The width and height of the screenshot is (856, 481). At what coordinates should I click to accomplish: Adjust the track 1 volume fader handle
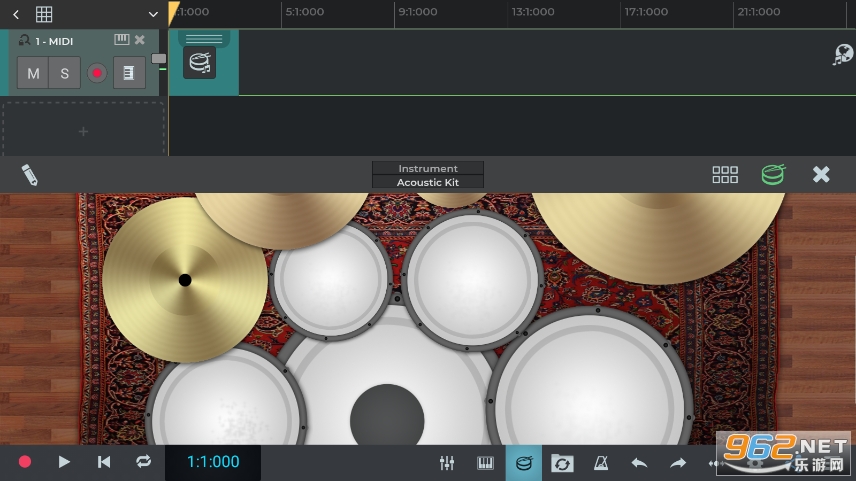tap(159, 58)
